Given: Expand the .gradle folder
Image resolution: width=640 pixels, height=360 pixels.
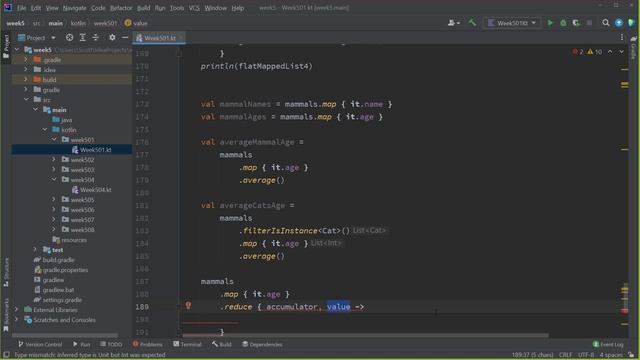Looking at the screenshot, I should click(26, 60).
